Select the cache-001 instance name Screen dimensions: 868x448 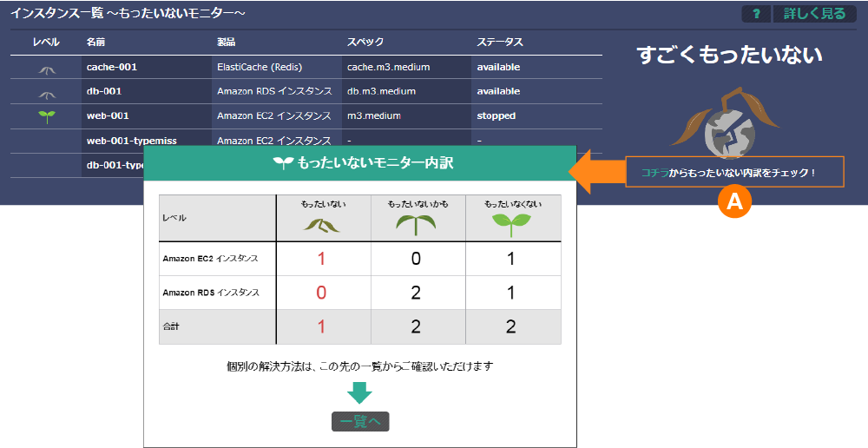coord(112,67)
